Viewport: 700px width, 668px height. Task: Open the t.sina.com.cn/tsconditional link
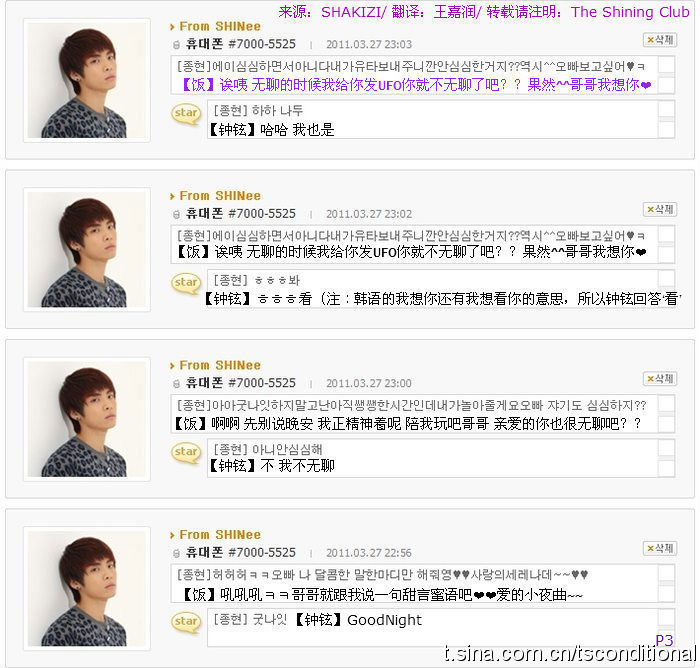[x=571, y=653]
